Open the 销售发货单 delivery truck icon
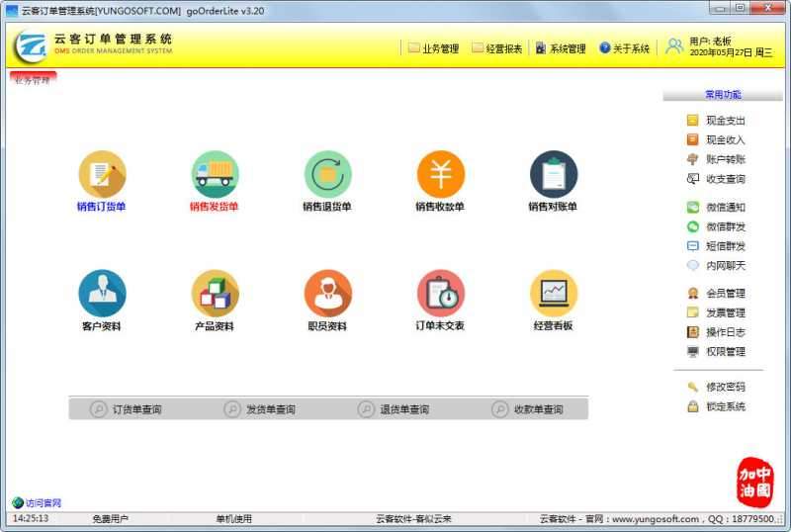Screen dimensions: 791x532 215,174
